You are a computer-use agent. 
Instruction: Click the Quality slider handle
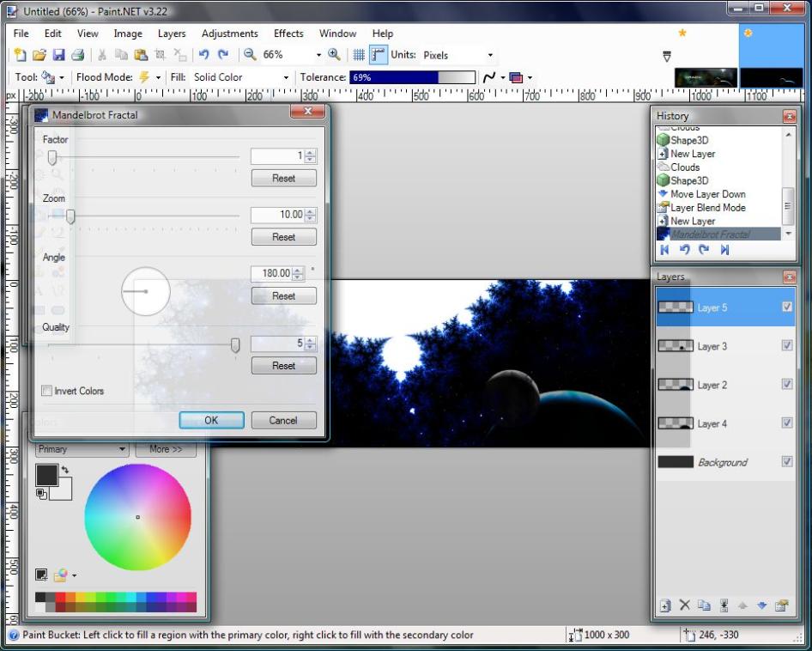pos(234,344)
